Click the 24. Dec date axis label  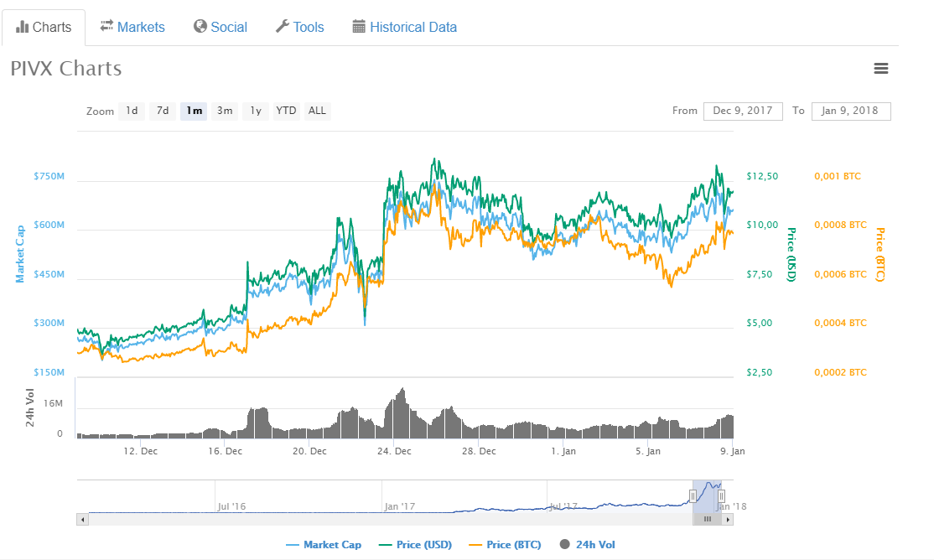(394, 451)
